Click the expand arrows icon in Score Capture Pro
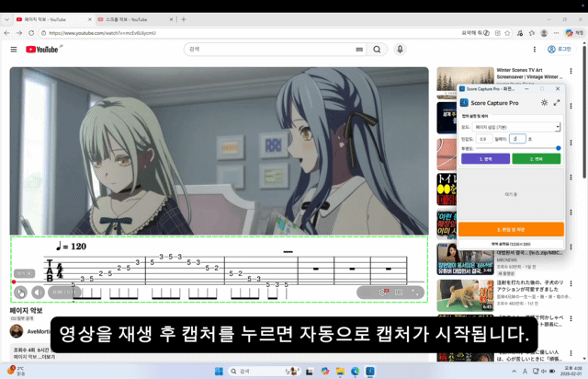Image resolution: width=588 pixels, height=379 pixels. pyautogui.click(x=557, y=103)
